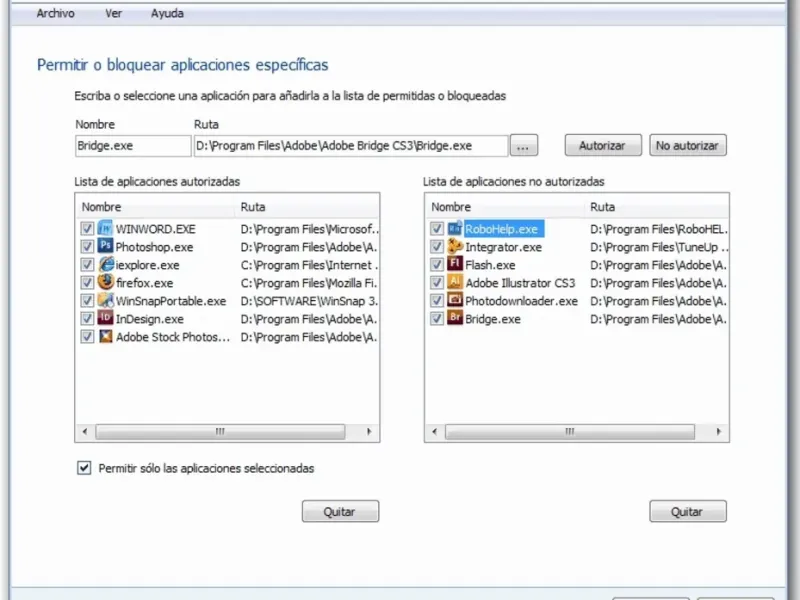The width and height of the screenshot is (800, 600).
Task: Click the WinSnapPortable.exe app icon
Action: (x=106, y=300)
